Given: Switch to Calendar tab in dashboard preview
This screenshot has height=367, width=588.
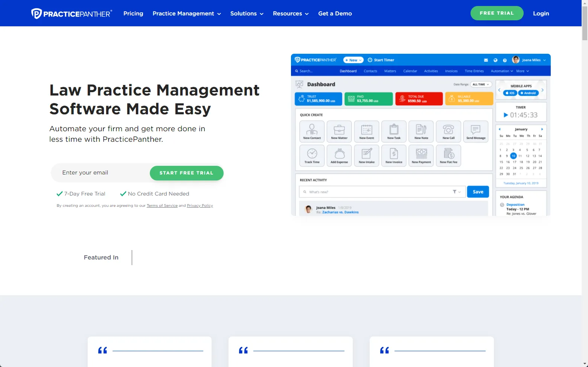Looking at the screenshot, I should (x=410, y=71).
